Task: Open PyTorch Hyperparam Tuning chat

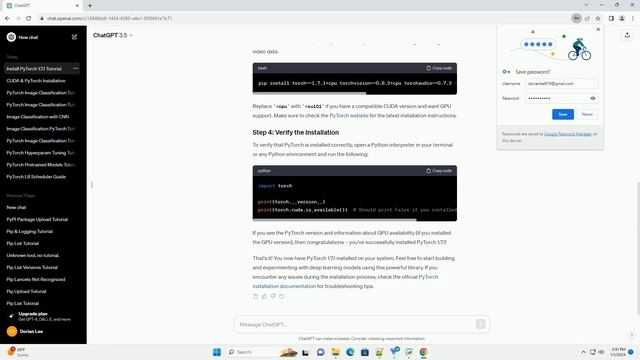Action: pos(42,153)
